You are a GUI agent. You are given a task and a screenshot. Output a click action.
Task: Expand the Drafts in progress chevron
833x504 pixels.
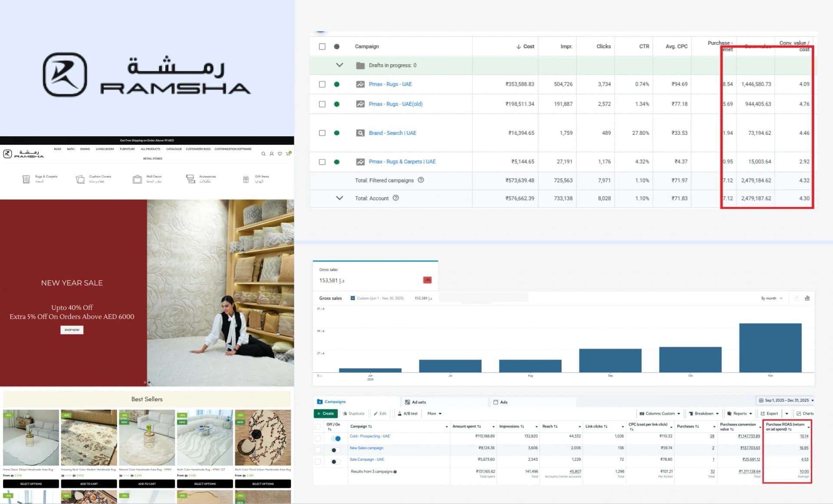tap(339, 65)
